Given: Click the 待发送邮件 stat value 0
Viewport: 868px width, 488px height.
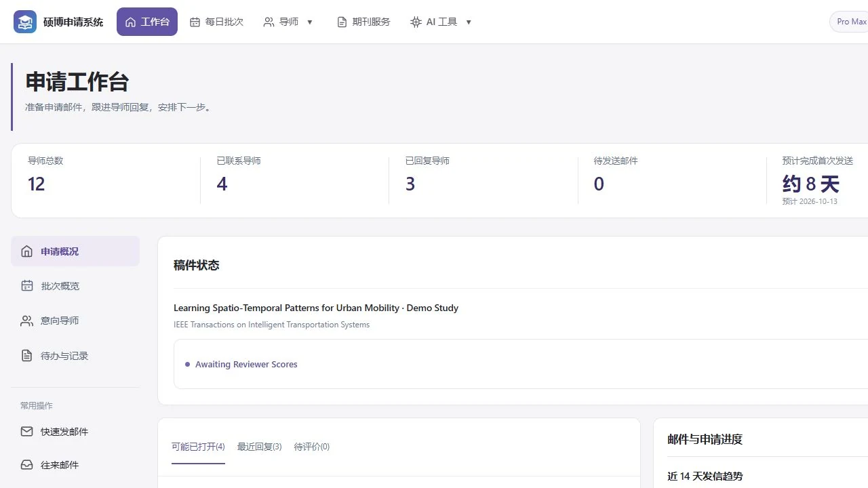Looking at the screenshot, I should pos(599,184).
